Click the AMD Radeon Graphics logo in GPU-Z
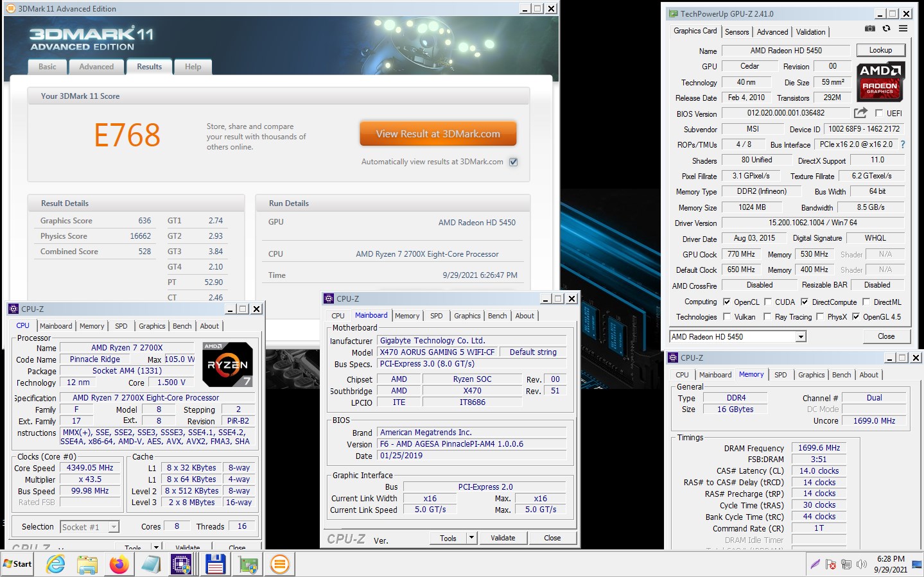The width and height of the screenshot is (924, 577). [x=880, y=82]
